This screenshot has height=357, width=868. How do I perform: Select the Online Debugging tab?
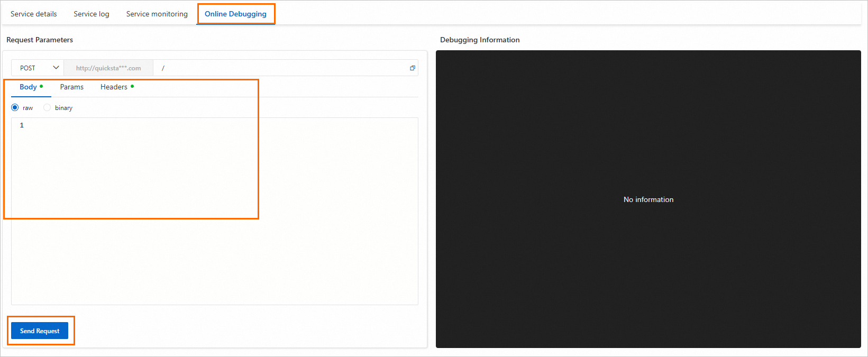coord(236,14)
